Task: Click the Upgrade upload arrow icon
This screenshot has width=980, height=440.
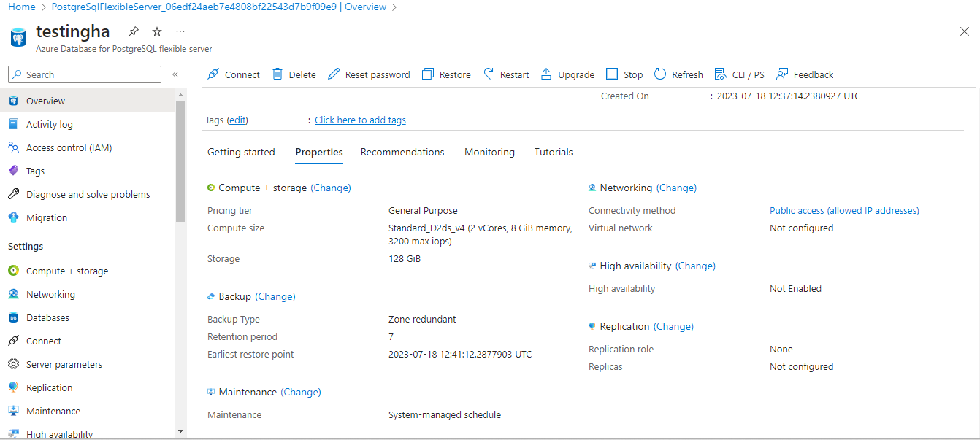Action: (x=546, y=74)
